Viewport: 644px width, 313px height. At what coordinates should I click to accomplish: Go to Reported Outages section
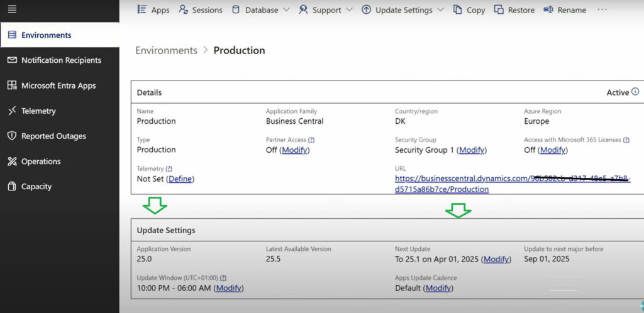[x=54, y=136]
